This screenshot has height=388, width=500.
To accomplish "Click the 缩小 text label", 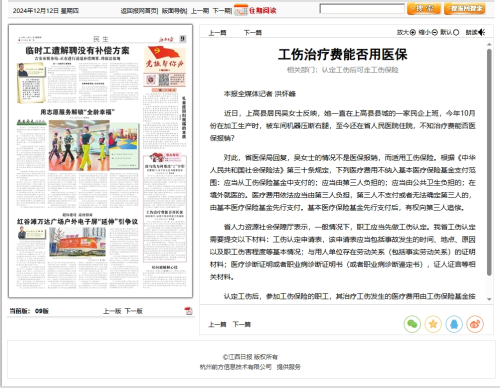I will tap(424, 32).
